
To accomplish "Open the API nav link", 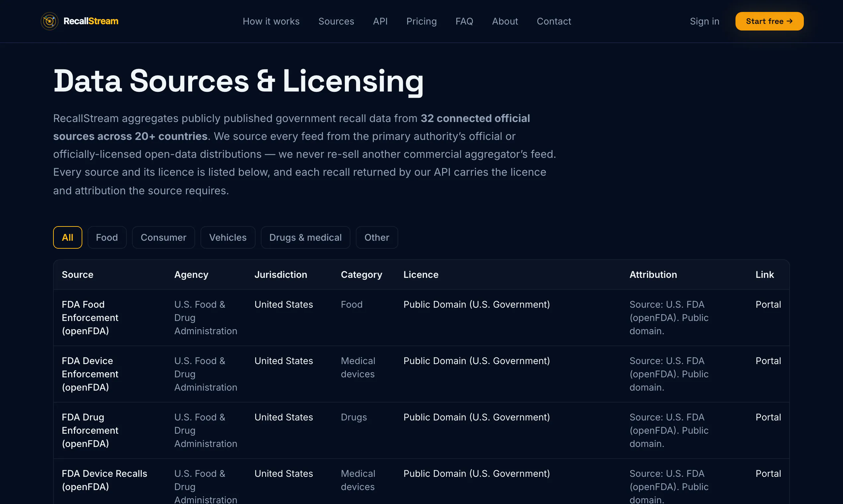I will [x=380, y=21].
